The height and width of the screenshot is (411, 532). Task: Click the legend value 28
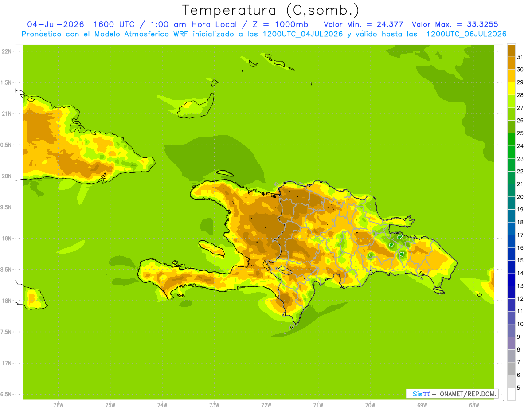(520, 95)
